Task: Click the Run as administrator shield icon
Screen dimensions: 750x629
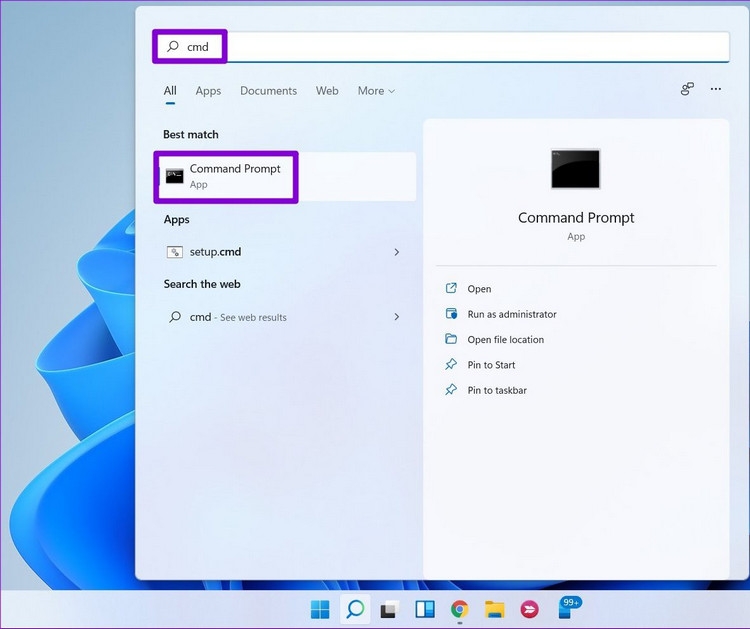Action: pos(451,314)
